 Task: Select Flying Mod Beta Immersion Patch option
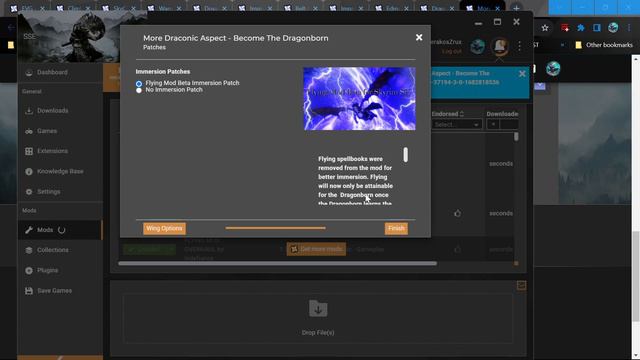(139, 84)
